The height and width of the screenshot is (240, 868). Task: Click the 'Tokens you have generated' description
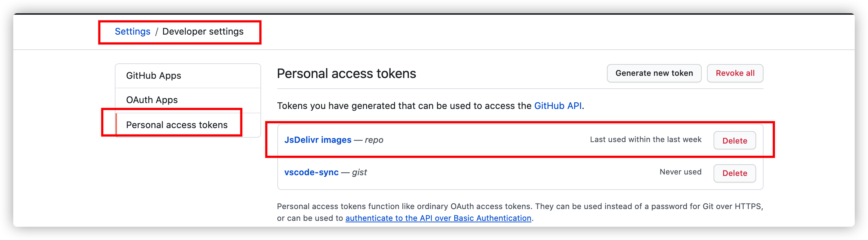click(430, 106)
